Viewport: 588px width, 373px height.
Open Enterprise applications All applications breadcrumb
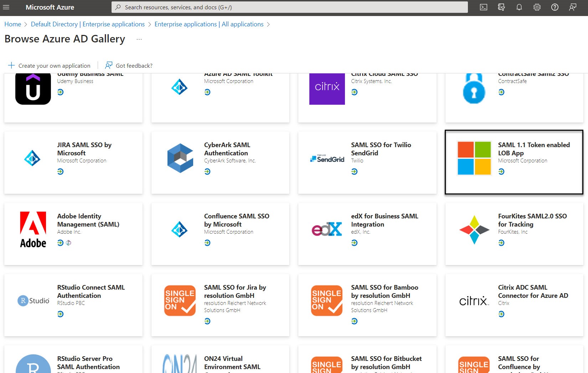(209, 24)
